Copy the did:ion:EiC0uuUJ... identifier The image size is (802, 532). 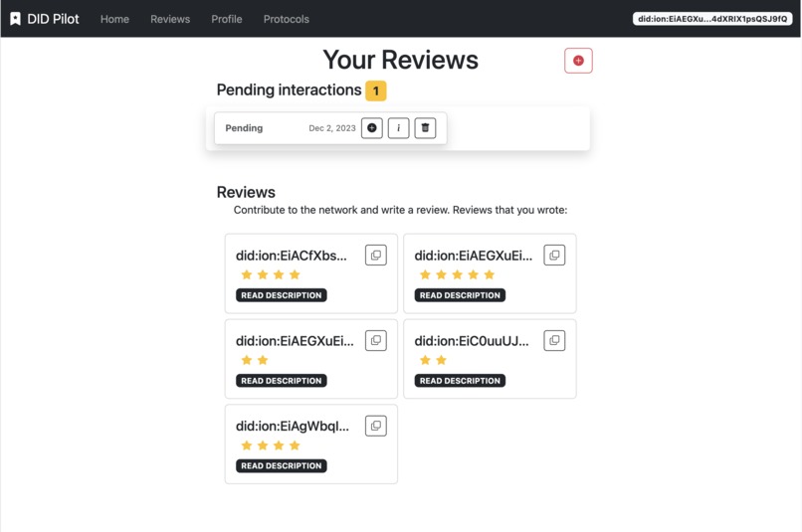point(554,340)
